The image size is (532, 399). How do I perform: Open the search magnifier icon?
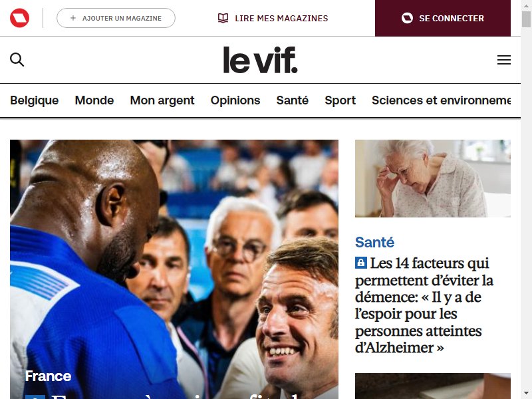point(17,60)
